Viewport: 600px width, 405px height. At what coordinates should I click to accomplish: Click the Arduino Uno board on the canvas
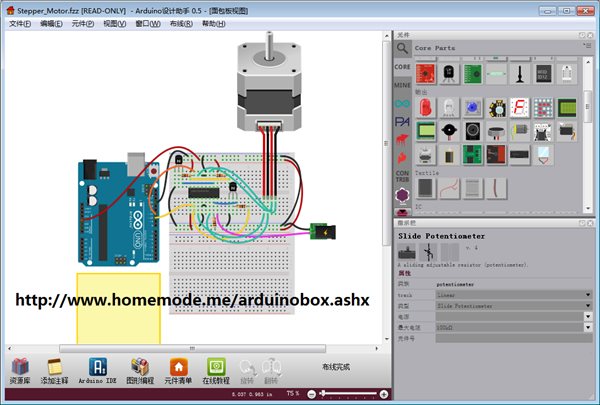pyautogui.click(x=119, y=212)
